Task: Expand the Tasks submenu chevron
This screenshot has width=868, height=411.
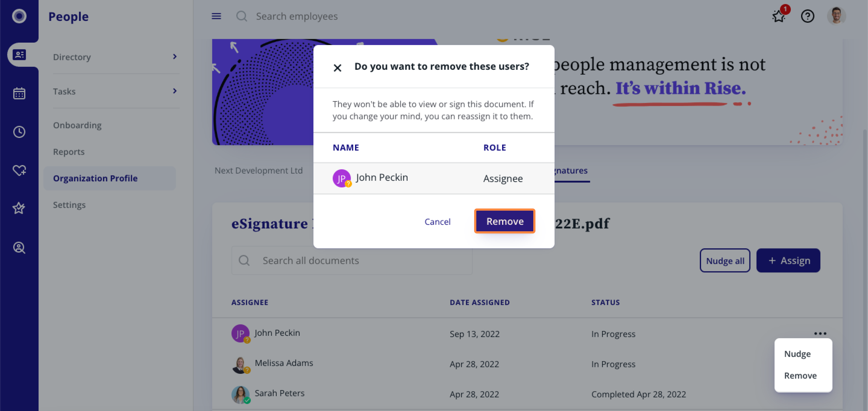Action: (x=174, y=91)
